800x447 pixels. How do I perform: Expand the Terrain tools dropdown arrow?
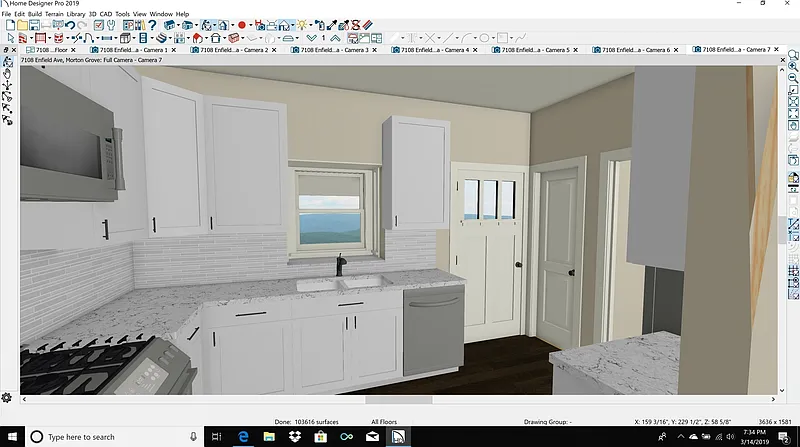[297, 38]
